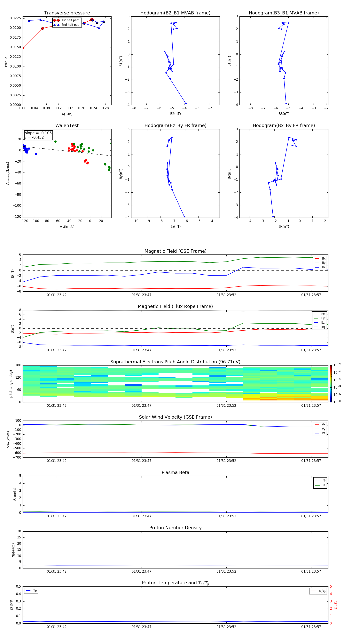
Task: Click the 0.0225 tick on pressure plot
Action: (x=15, y=18)
